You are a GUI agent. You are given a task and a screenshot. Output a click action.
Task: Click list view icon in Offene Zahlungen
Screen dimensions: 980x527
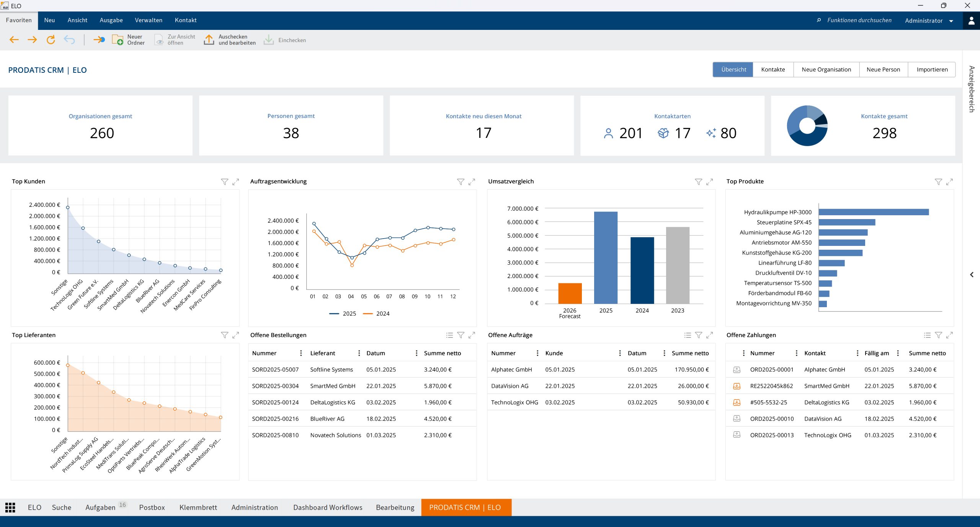[x=927, y=336]
